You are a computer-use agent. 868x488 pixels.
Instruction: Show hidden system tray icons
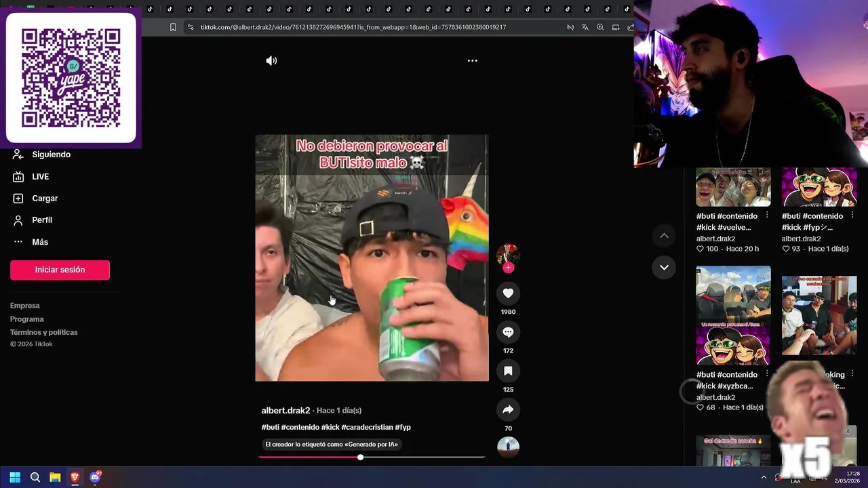pos(764,477)
